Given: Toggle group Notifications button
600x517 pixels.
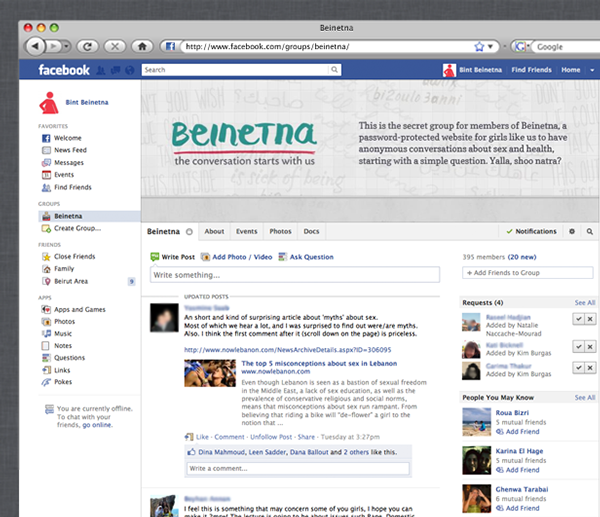Looking at the screenshot, I should click(531, 231).
